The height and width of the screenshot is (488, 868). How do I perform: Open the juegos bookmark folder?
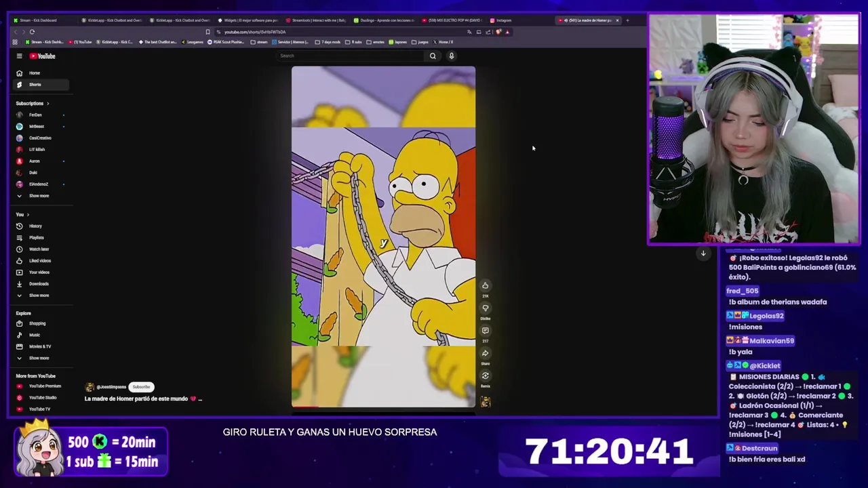coord(420,42)
